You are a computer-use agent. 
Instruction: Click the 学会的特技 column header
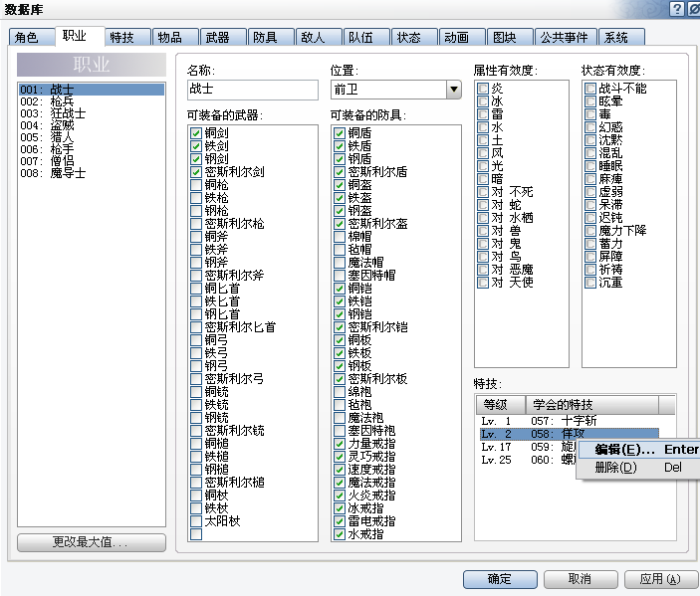click(592, 405)
